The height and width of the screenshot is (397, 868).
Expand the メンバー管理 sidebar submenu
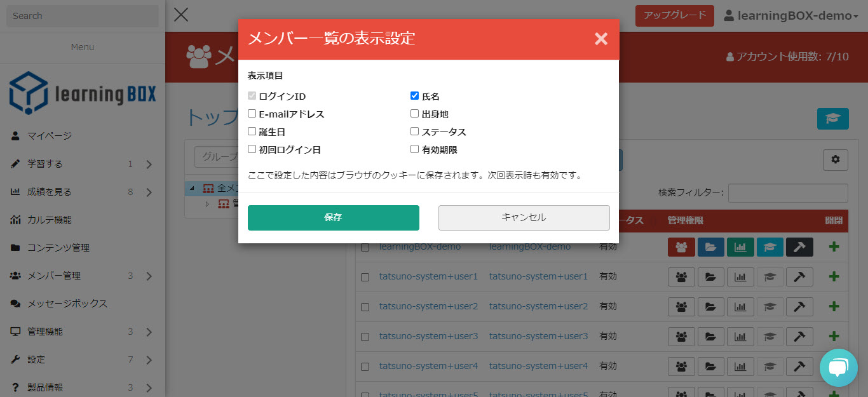[149, 276]
